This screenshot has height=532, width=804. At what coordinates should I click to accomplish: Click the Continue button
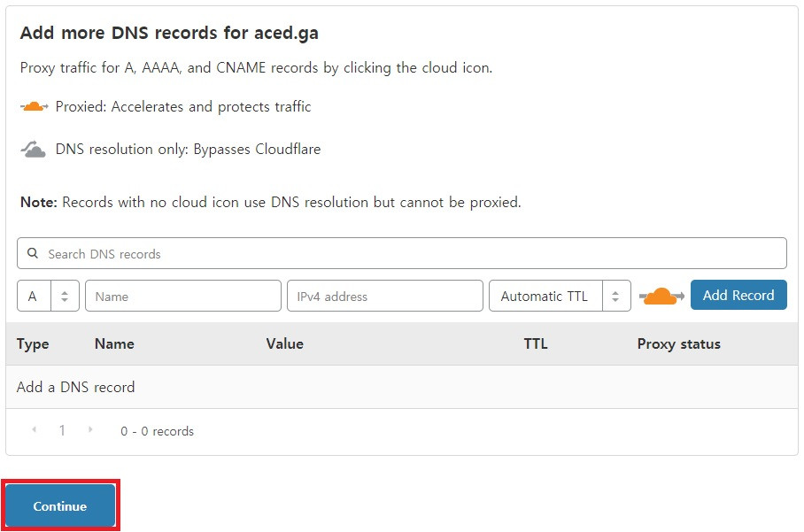click(58, 505)
